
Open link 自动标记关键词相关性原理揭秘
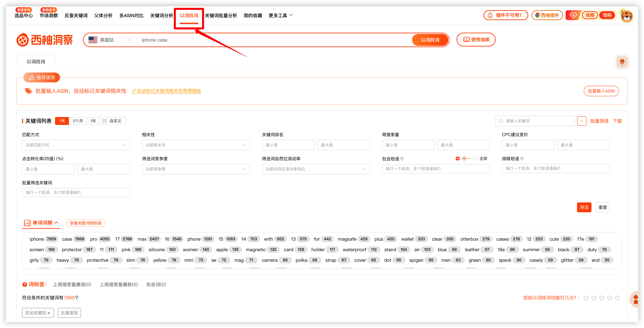coord(166,91)
